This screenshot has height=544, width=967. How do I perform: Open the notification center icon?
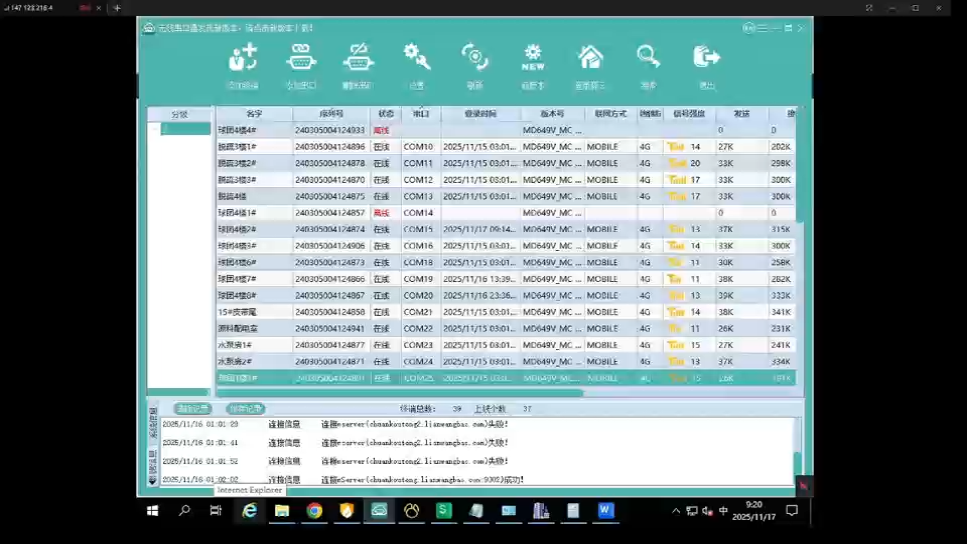coord(792,511)
